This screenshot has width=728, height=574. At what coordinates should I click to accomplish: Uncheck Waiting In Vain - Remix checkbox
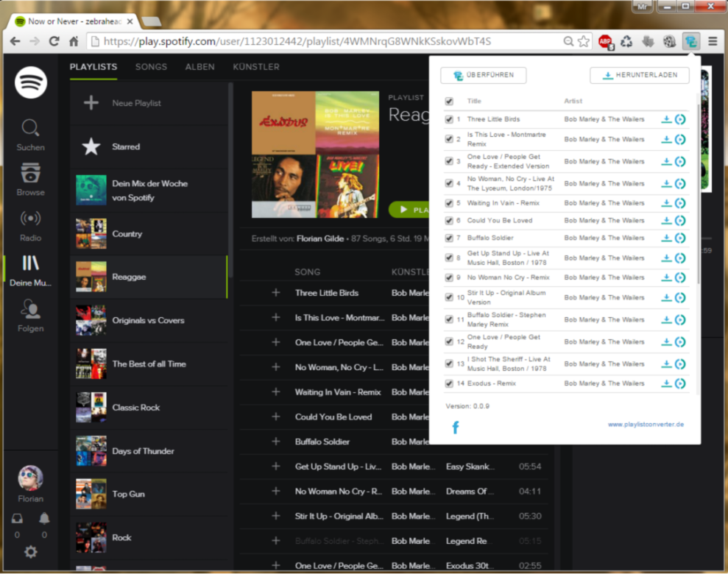tap(449, 203)
